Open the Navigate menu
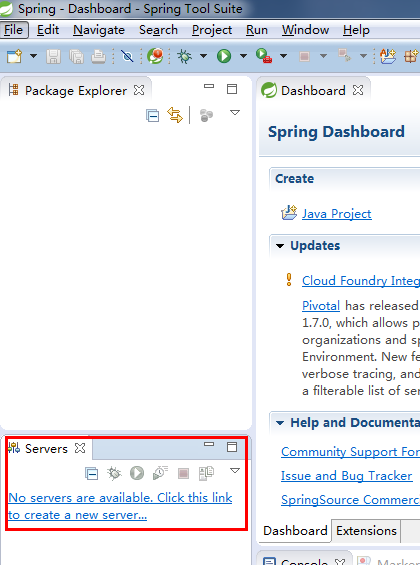This screenshot has height=565, width=420. pos(99,30)
